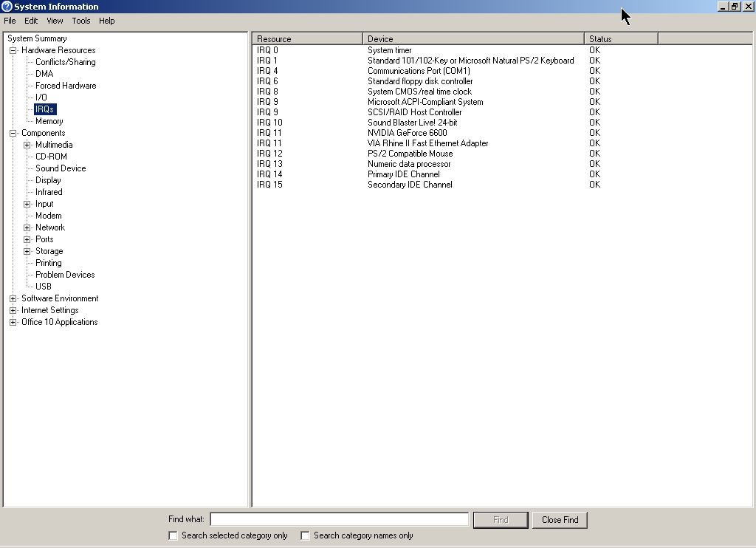This screenshot has height=548, width=756.
Task: Select the Problem Devices category
Action: pyautogui.click(x=65, y=275)
